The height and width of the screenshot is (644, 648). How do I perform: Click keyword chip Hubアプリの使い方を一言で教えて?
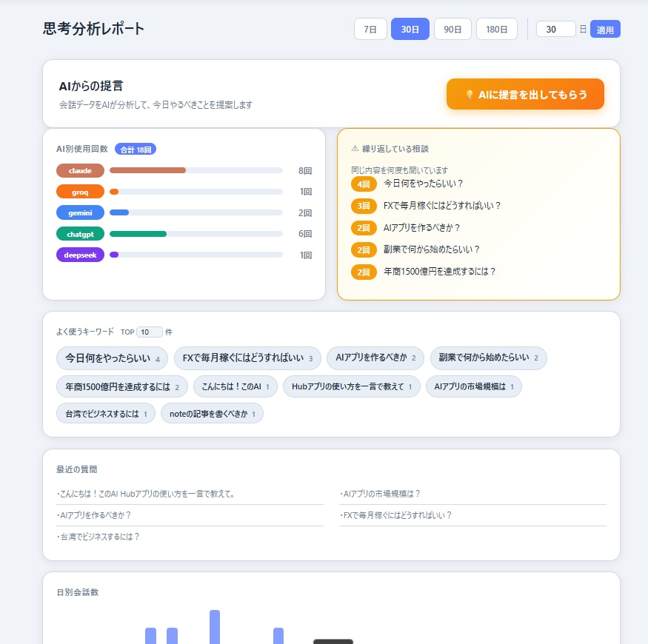pos(352,386)
